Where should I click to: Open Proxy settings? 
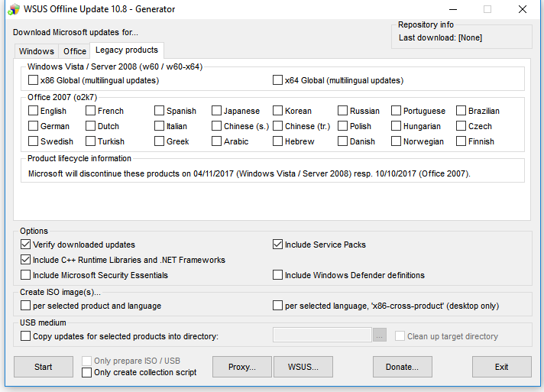click(x=241, y=367)
